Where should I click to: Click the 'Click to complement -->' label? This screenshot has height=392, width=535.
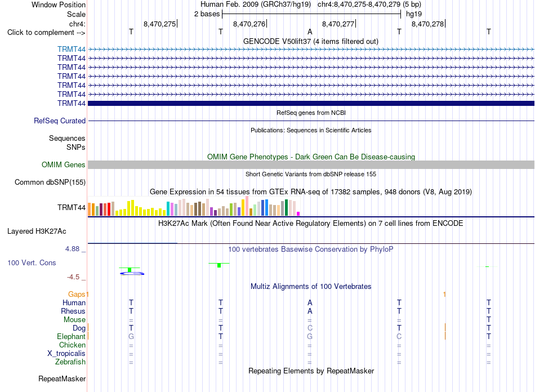click(46, 33)
